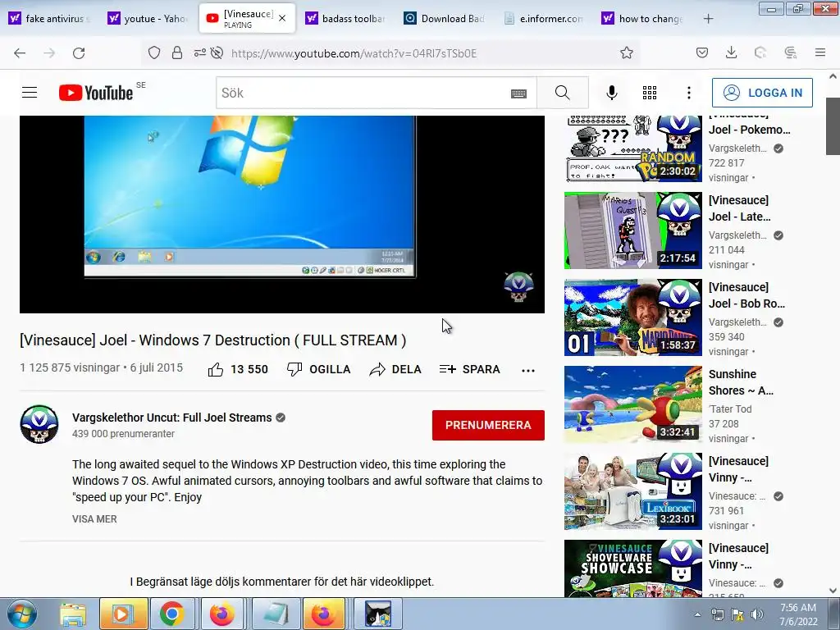Click the Tater Tod channel name
The height and width of the screenshot is (630, 840).
(730, 409)
